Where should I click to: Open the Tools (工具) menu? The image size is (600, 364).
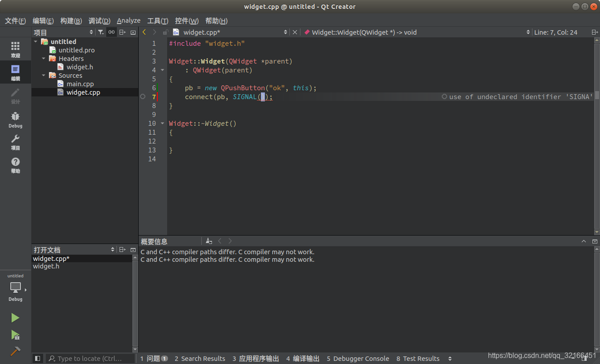pos(158,20)
